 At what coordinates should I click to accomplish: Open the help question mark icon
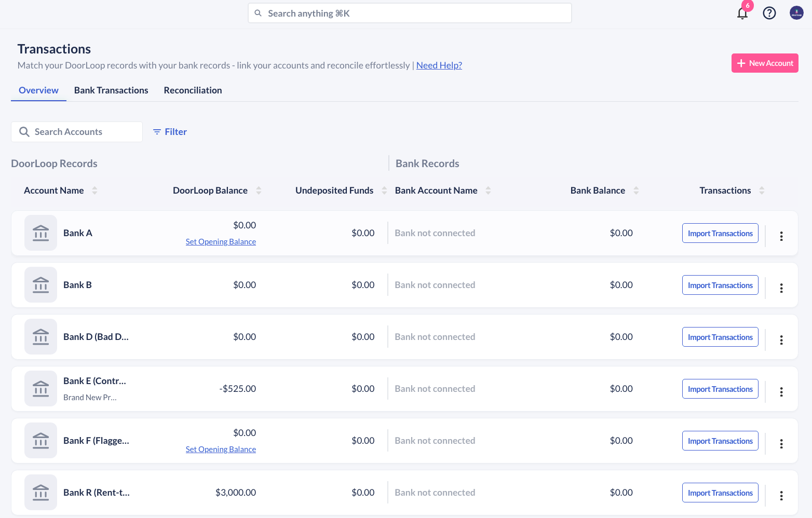click(x=769, y=13)
